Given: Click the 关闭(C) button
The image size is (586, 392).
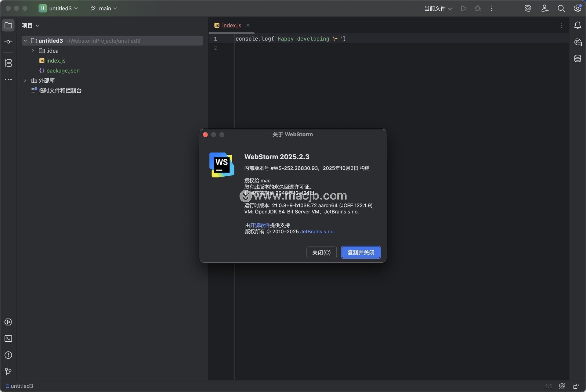Looking at the screenshot, I should (x=321, y=253).
